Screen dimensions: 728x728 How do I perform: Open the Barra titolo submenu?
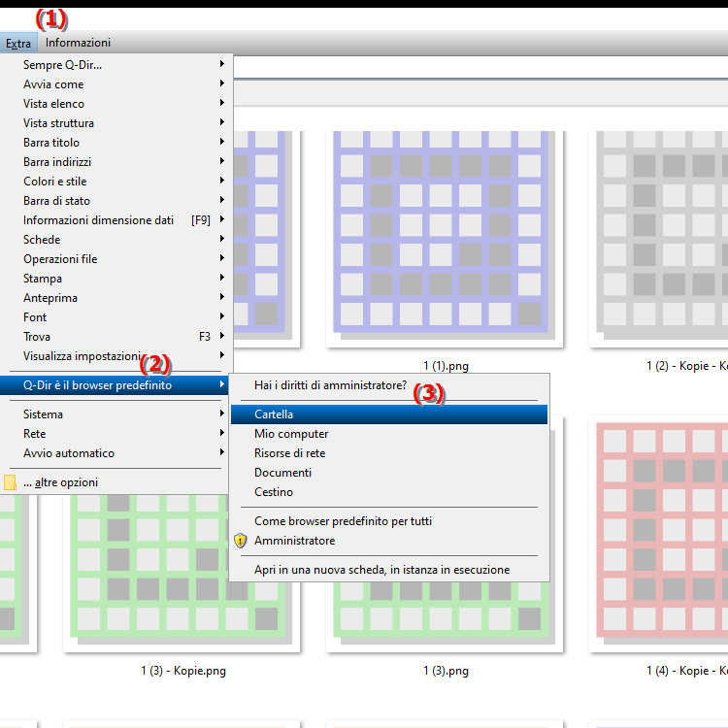click(x=115, y=143)
